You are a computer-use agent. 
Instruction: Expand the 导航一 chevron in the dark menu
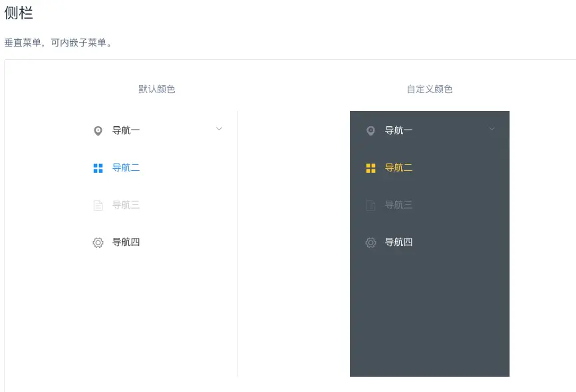[492, 129]
